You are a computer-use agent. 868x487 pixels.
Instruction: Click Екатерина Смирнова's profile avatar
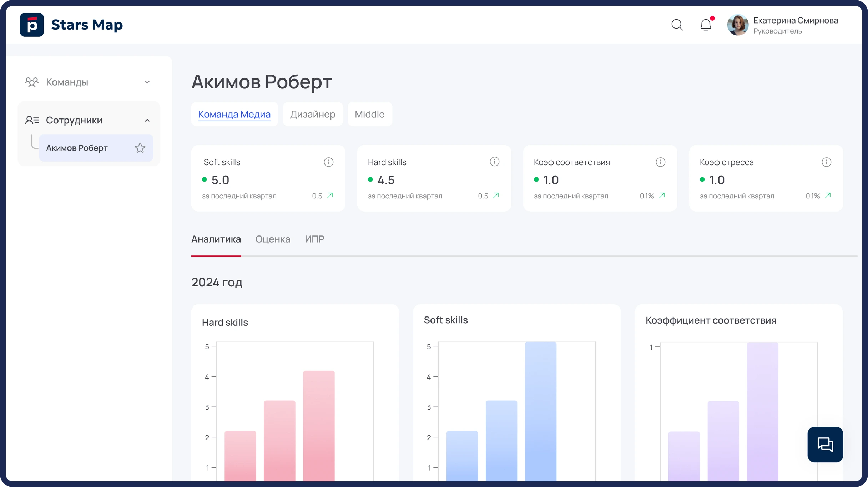point(738,25)
